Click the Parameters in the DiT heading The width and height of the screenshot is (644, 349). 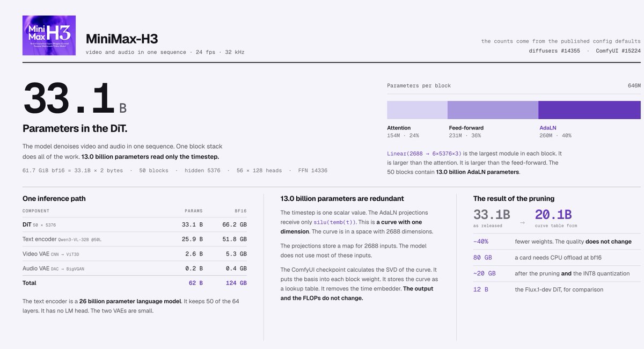click(75, 129)
